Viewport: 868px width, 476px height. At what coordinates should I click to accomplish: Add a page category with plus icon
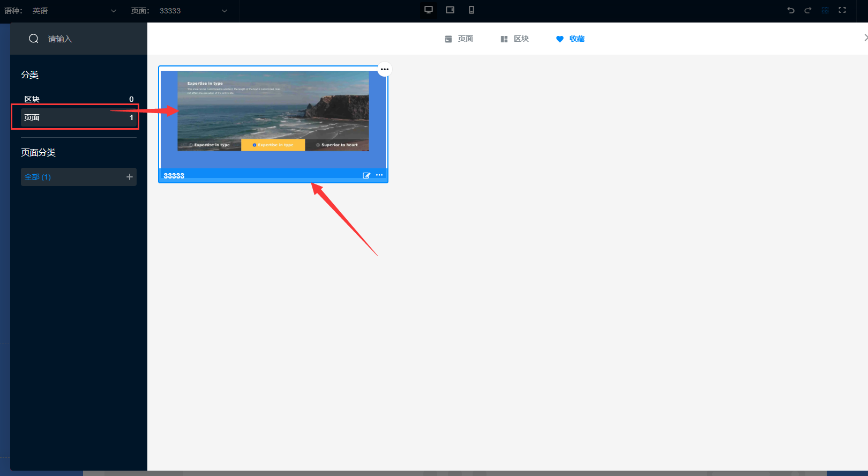[x=129, y=177]
